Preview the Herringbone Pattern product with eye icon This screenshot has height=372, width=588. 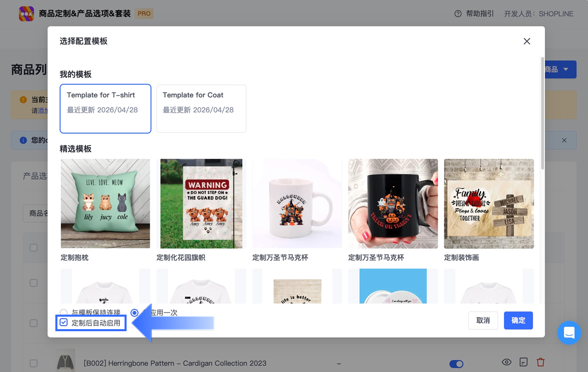(x=506, y=362)
